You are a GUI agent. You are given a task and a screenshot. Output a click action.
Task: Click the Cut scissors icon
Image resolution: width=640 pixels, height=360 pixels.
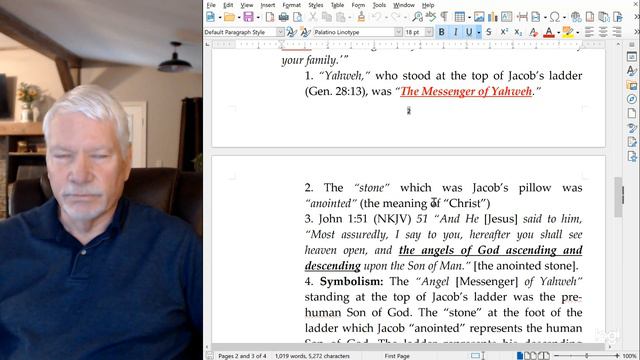pyautogui.click(x=313, y=17)
